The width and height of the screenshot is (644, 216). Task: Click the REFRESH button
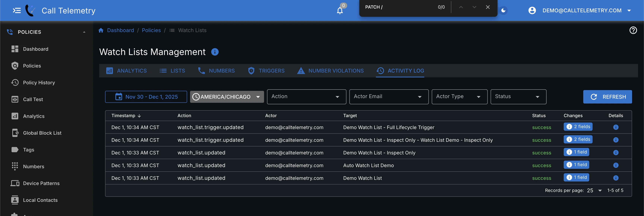607,97
